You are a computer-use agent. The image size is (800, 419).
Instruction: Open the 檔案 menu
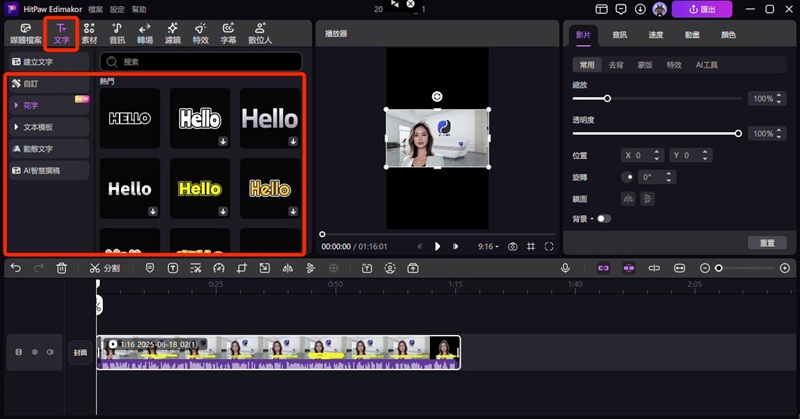(95, 8)
